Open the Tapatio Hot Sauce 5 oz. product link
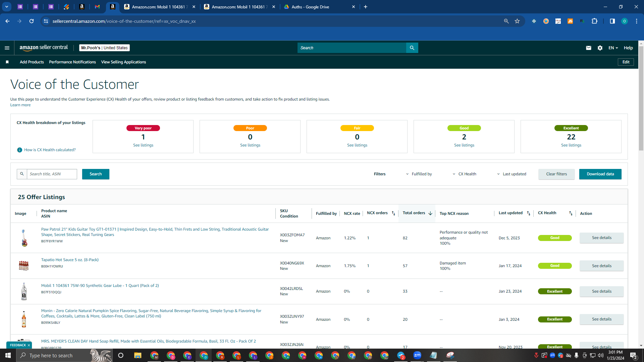644x362 pixels. point(70,260)
